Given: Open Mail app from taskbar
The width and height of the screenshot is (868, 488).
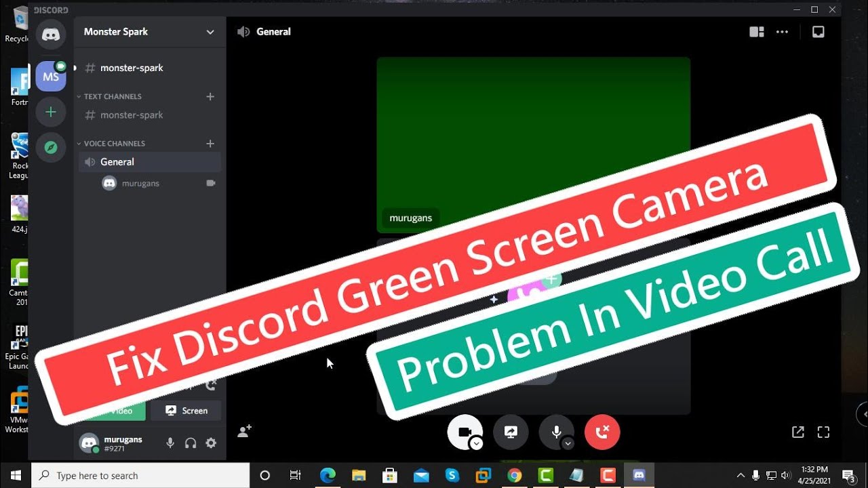Looking at the screenshot, I should pos(421,475).
